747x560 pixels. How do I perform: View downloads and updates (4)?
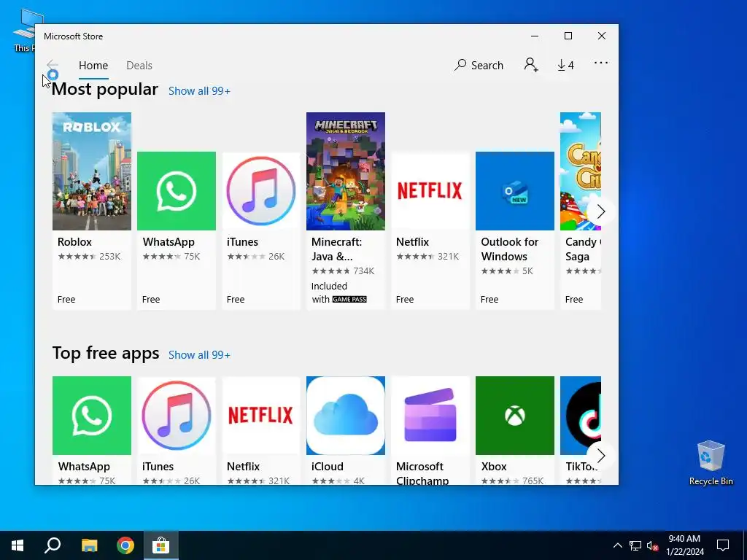pos(565,65)
